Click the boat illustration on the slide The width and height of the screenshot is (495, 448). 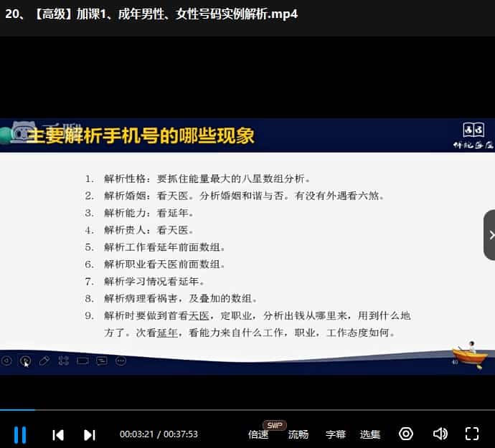click(470, 355)
